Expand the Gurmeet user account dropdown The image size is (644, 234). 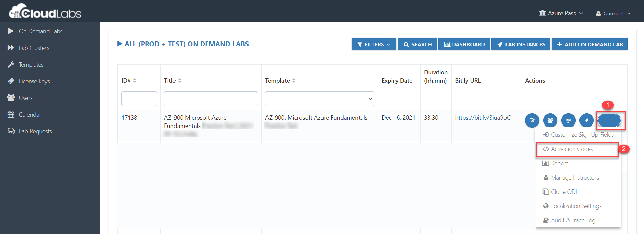[613, 14]
